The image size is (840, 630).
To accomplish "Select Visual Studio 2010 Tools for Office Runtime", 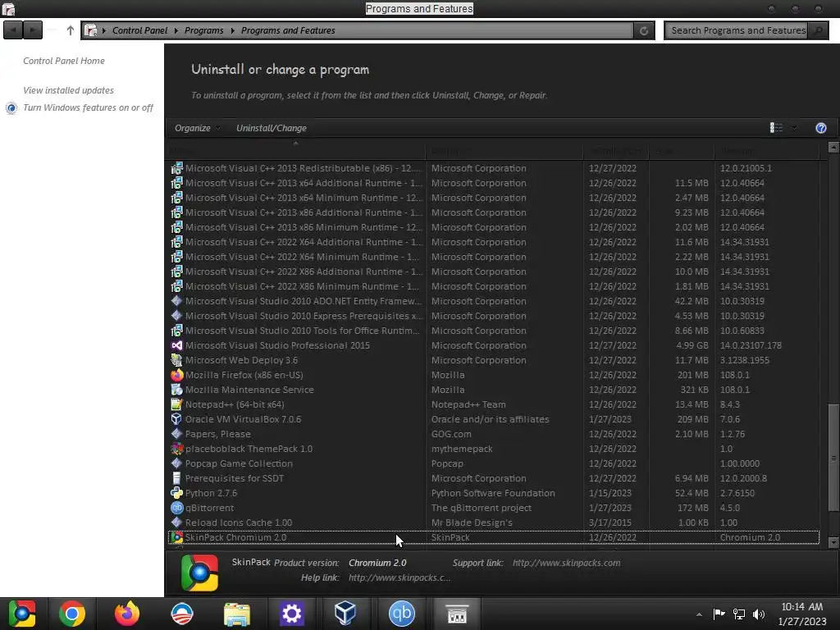I will (493, 331).
